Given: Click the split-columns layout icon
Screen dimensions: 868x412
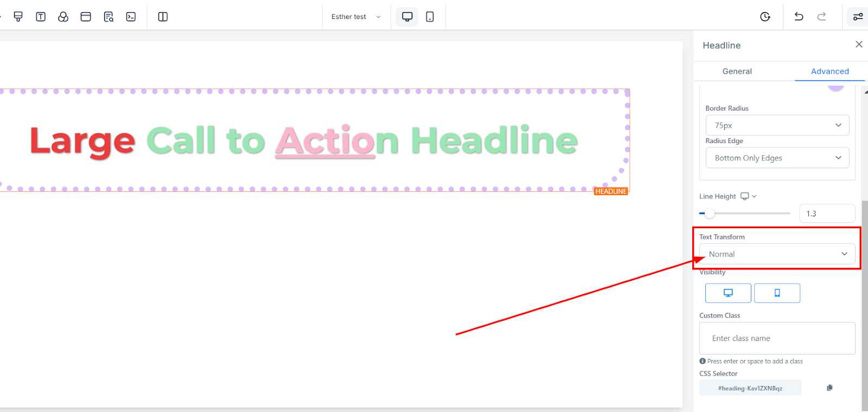Looking at the screenshot, I should [163, 17].
